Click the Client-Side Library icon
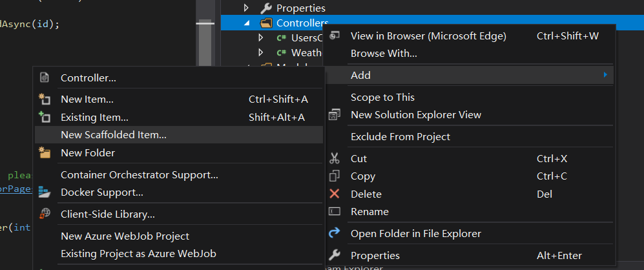 coord(45,214)
